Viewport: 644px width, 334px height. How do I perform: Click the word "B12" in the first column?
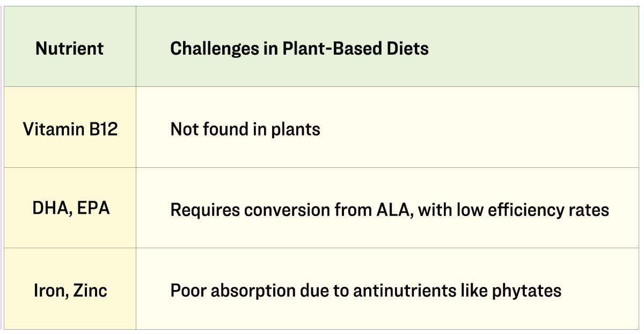(x=103, y=129)
